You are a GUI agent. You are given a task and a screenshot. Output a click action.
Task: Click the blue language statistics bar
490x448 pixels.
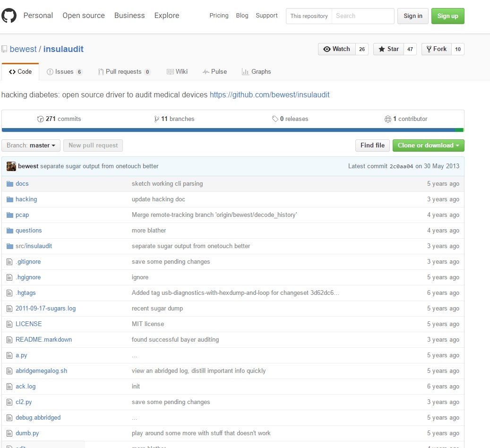[x=227, y=129]
